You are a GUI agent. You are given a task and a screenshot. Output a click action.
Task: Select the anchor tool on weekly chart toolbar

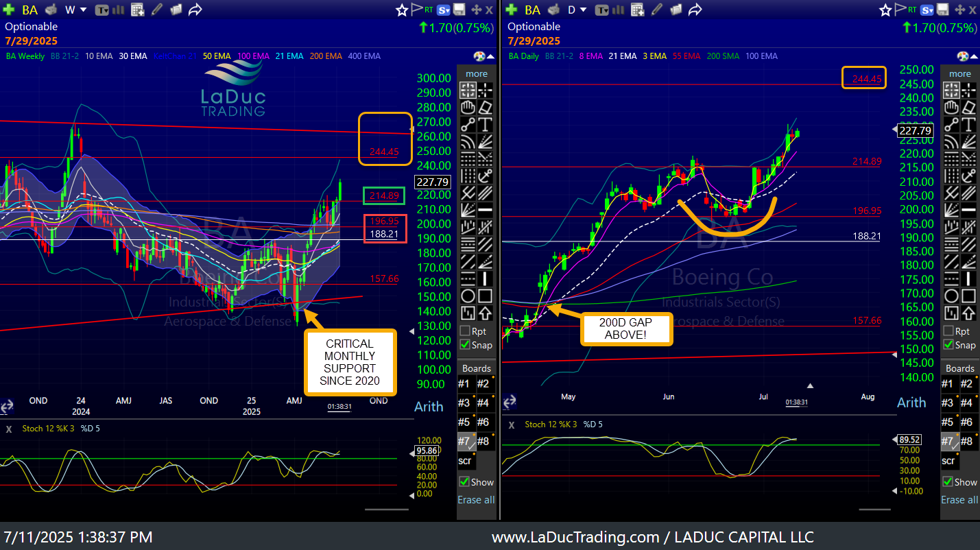click(x=485, y=176)
